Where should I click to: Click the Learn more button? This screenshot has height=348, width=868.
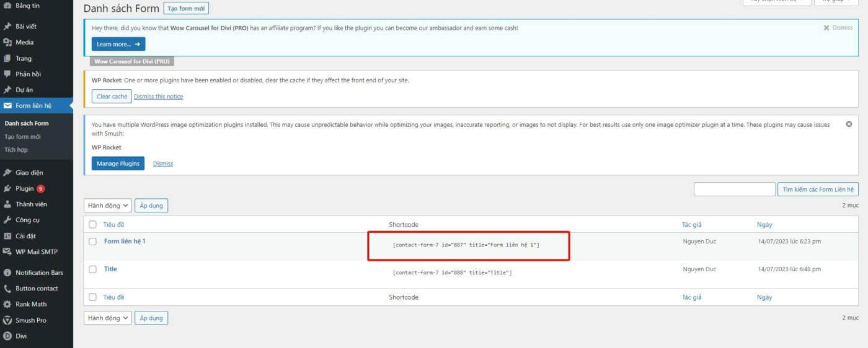(118, 44)
